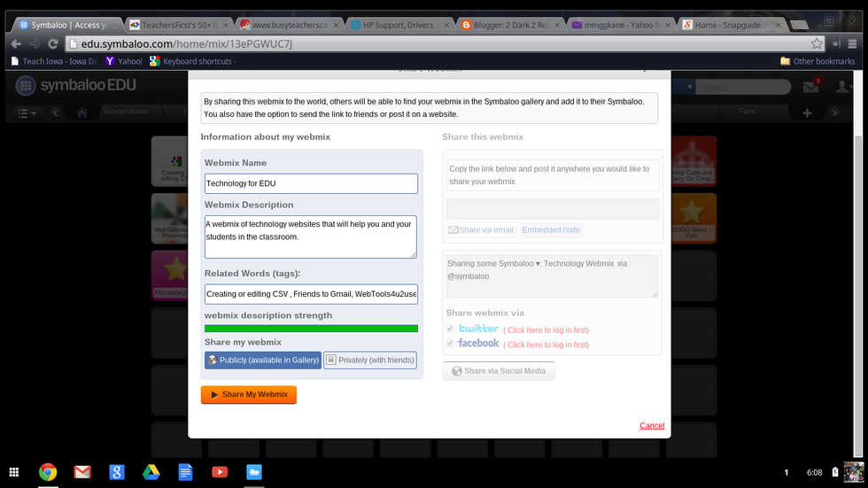The image size is (868, 488).
Task: Click the Keep Calm tile thumbnail
Action: 694,161
